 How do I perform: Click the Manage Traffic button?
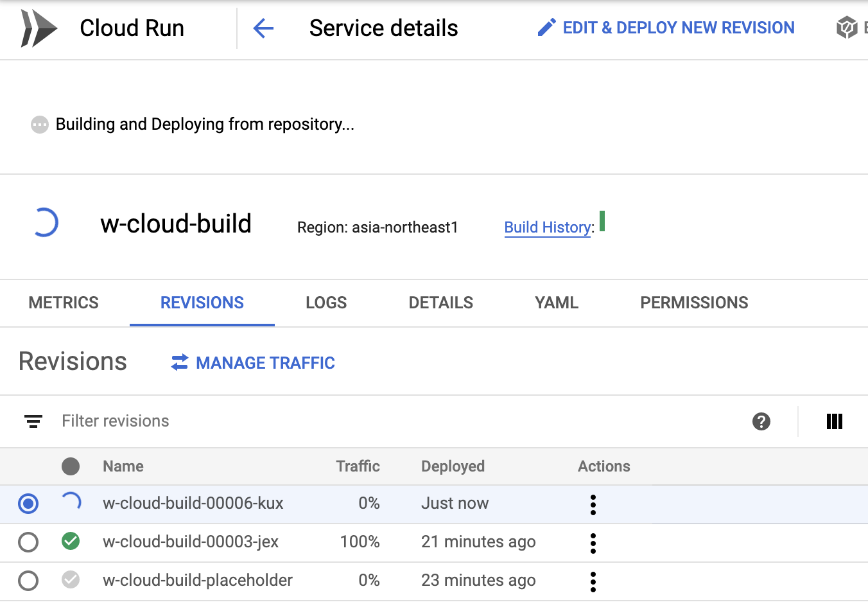253,363
